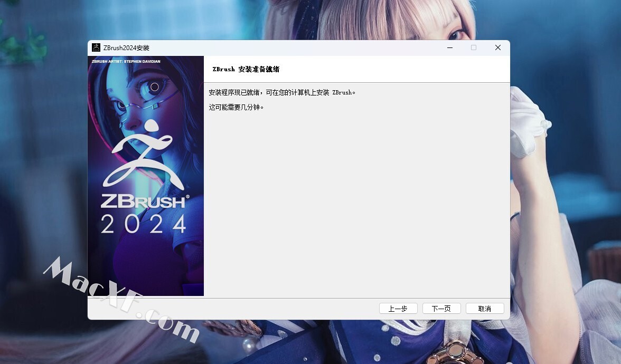Cancel installation with the 取消 button
The width and height of the screenshot is (621, 364).
pos(485,309)
